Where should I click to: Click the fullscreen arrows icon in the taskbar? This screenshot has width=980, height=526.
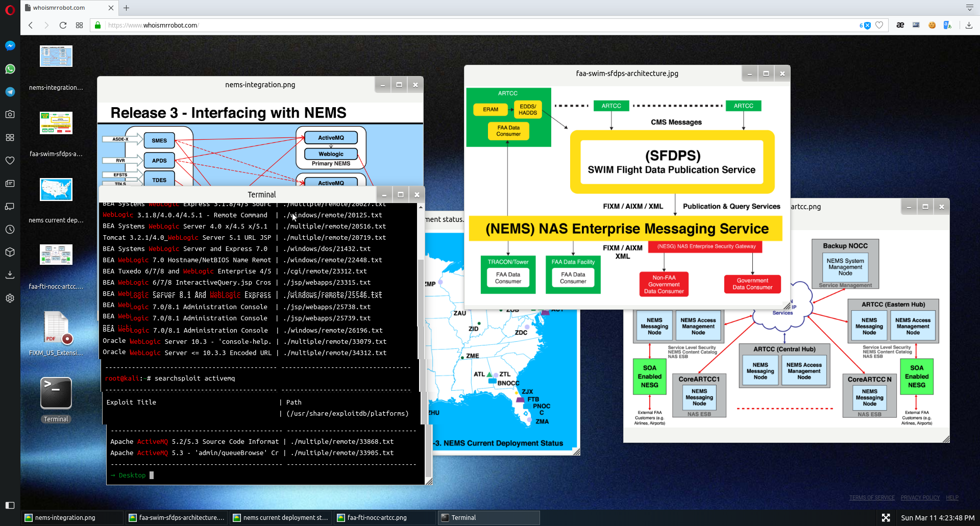tap(886, 517)
